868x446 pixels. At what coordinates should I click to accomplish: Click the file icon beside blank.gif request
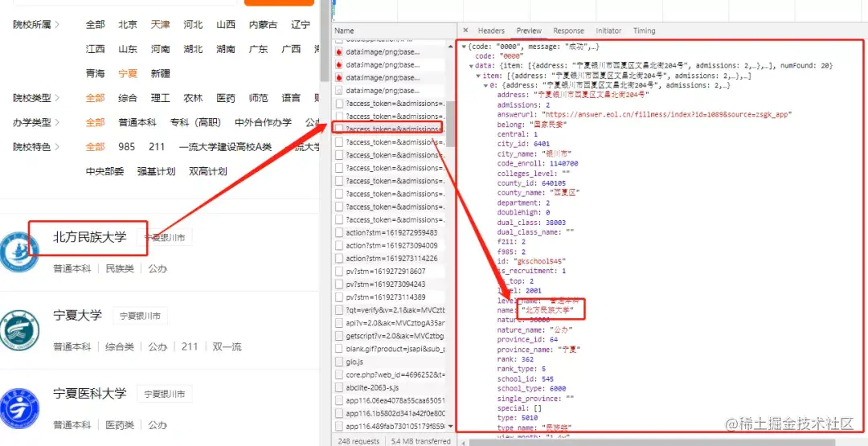(x=339, y=349)
